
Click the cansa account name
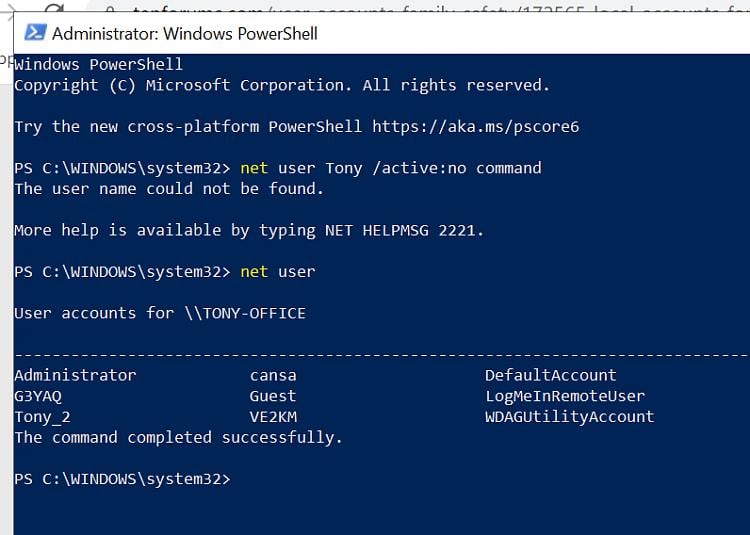tap(273, 375)
